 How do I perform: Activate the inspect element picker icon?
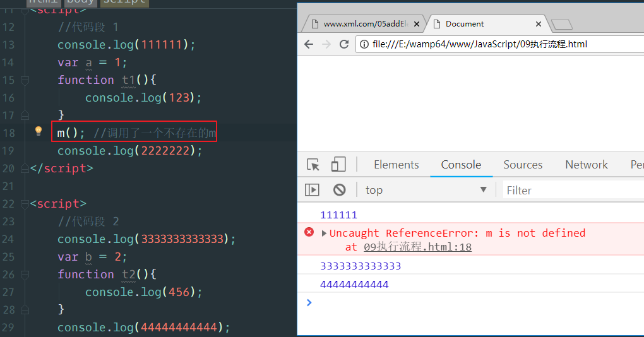point(313,165)
